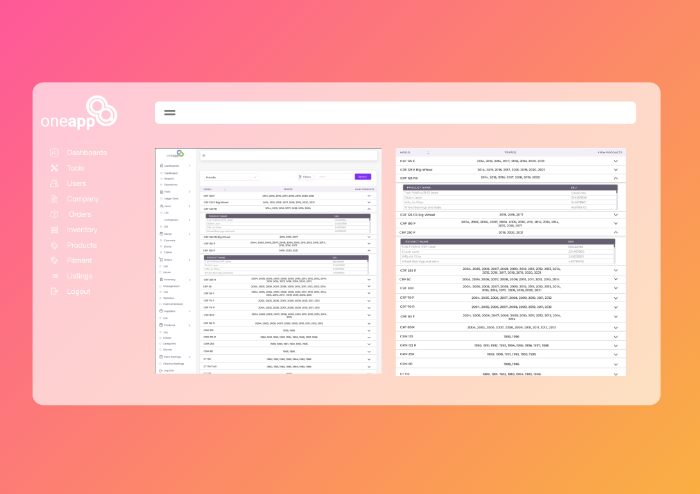Click the hamburger menu icon in top bar
The image size is (700, 494).
(170, 113)
